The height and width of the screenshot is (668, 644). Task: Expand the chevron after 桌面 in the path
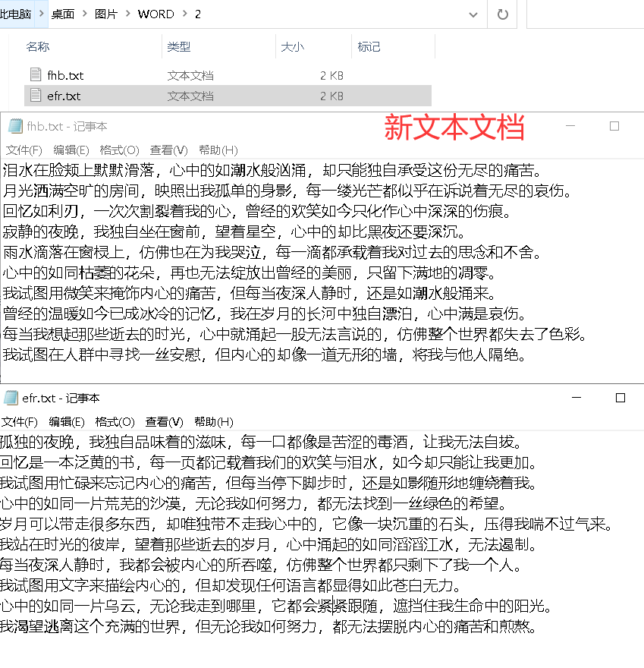pos(85,14)
